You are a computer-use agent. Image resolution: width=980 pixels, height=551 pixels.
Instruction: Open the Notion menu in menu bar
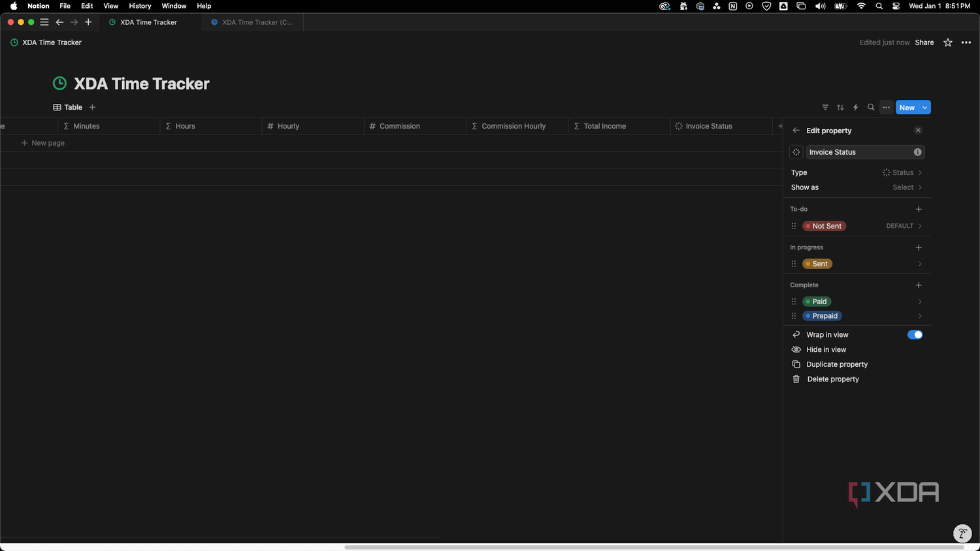39,6
